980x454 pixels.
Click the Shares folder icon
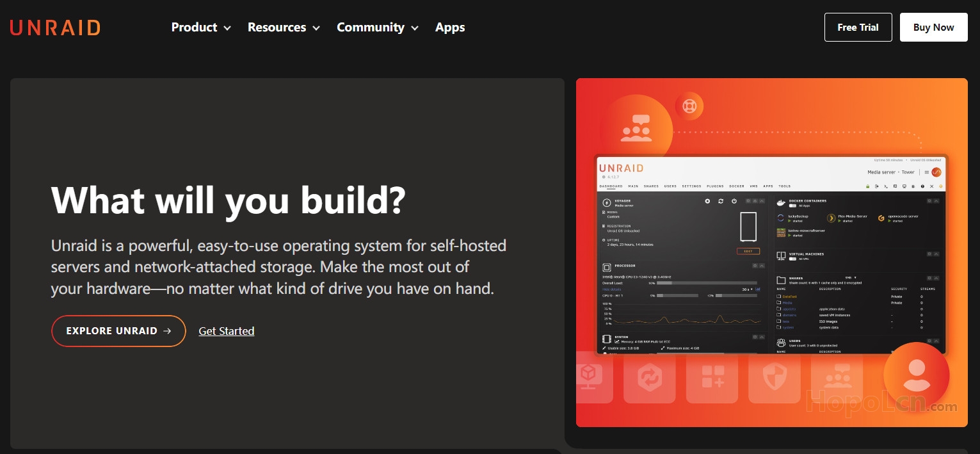pos(781,280)
